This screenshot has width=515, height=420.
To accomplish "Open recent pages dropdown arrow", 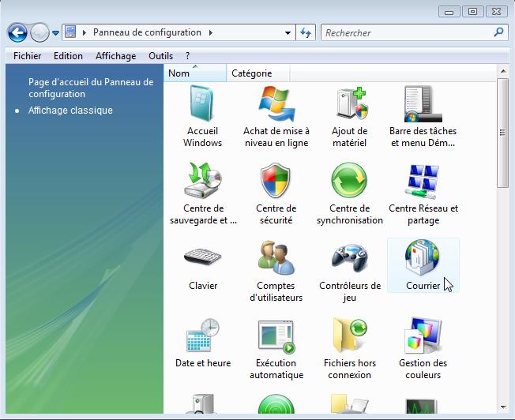I will coord(55,33).
